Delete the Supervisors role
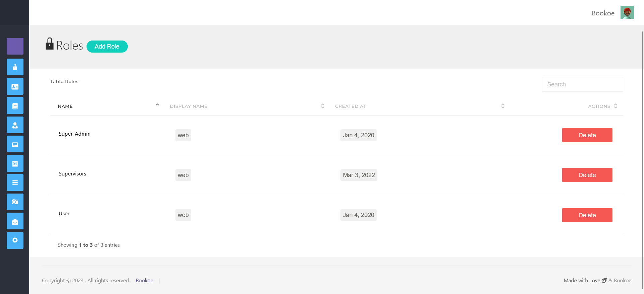The height and width of the screenshot is (294, 644). 587,175
